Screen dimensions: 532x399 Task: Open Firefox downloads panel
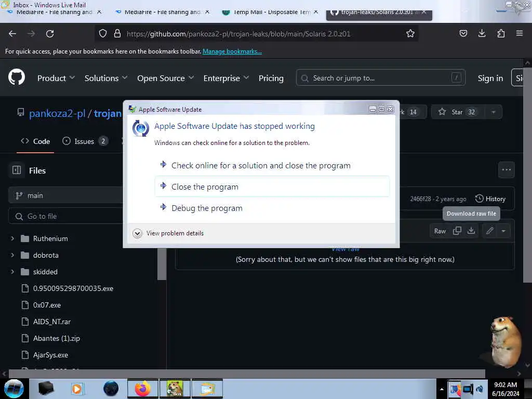pyautogui.click(x=482, y=33)
